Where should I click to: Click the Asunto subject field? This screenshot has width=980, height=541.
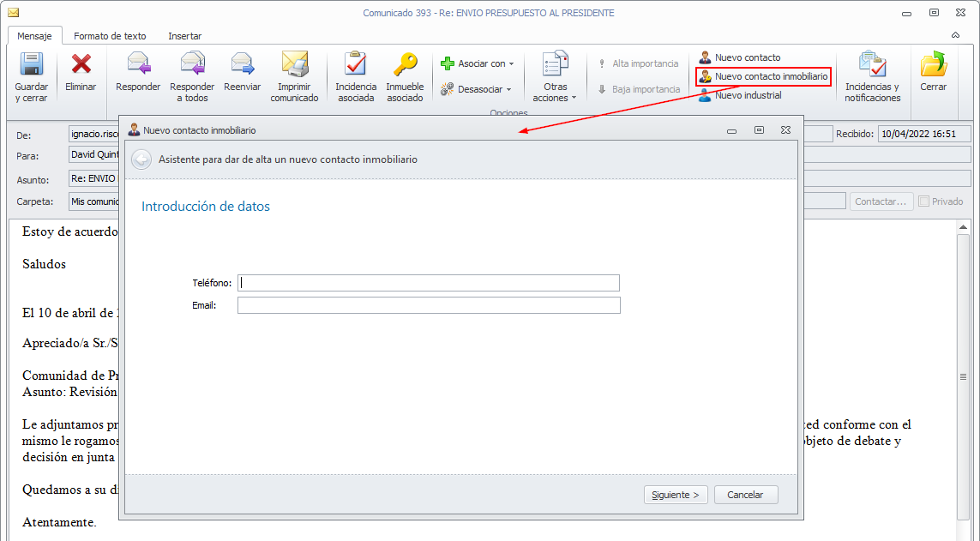[x=93, y=178]
